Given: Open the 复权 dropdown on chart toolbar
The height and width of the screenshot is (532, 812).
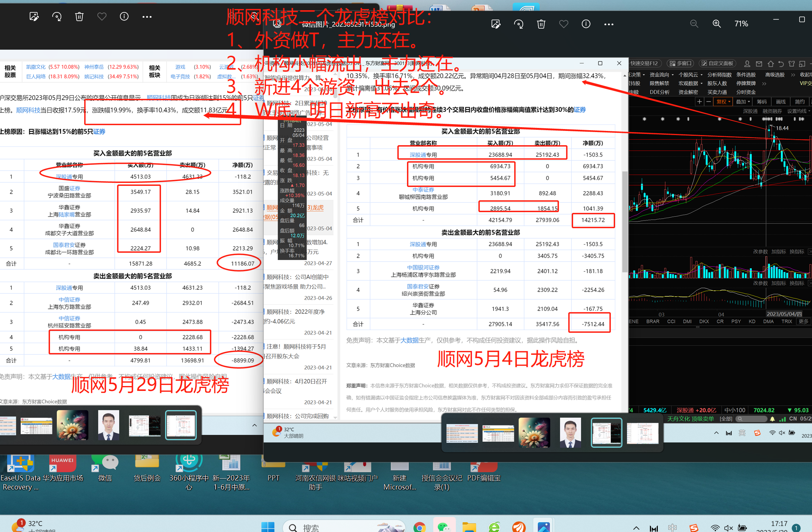Looking at the screenshot, I should pyautogui.click(x=723, y=102).
